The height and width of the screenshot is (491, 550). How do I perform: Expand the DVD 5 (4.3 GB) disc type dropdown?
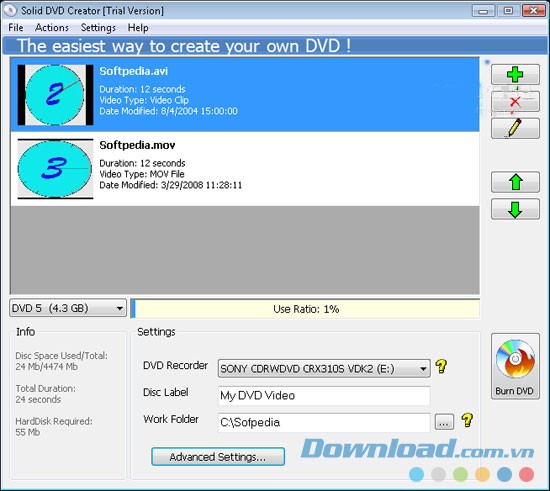pos(68,308)
